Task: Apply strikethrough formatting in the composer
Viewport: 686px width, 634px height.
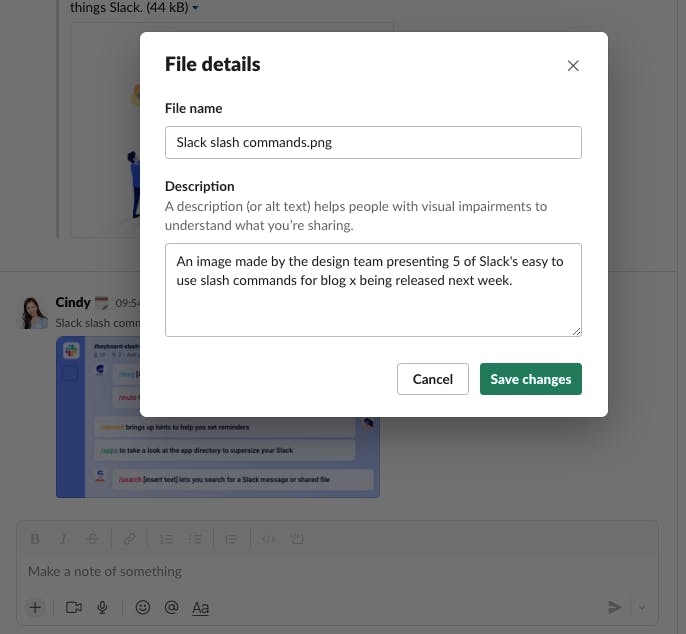Action: (x=94, y=539)
